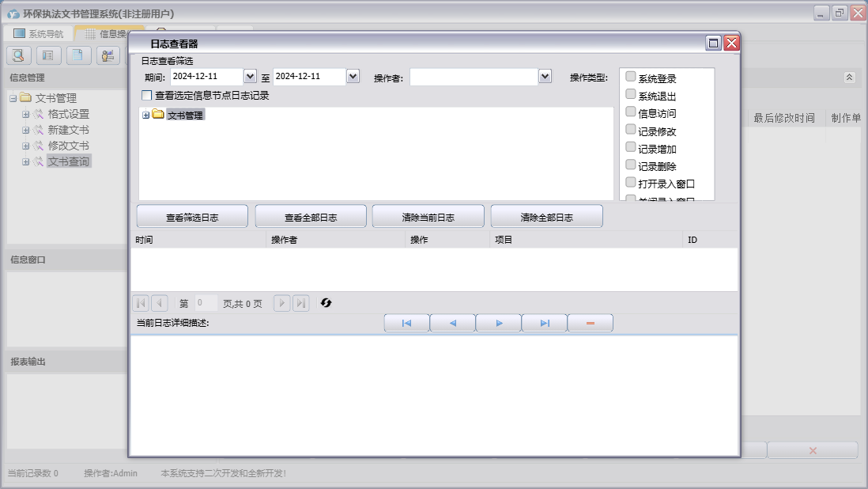Go to last page in log pager
868x489 pixels.
click(300, 303)
